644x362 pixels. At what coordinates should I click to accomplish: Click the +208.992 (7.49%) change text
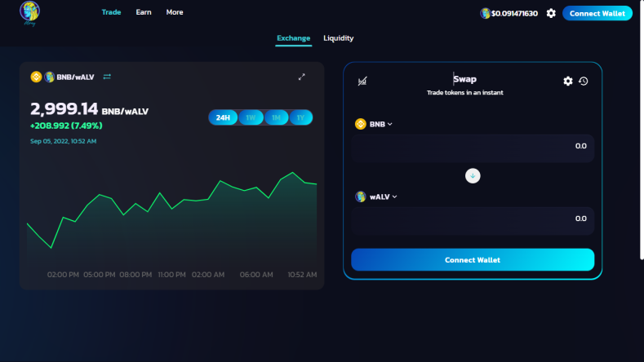tap(66, 126)
